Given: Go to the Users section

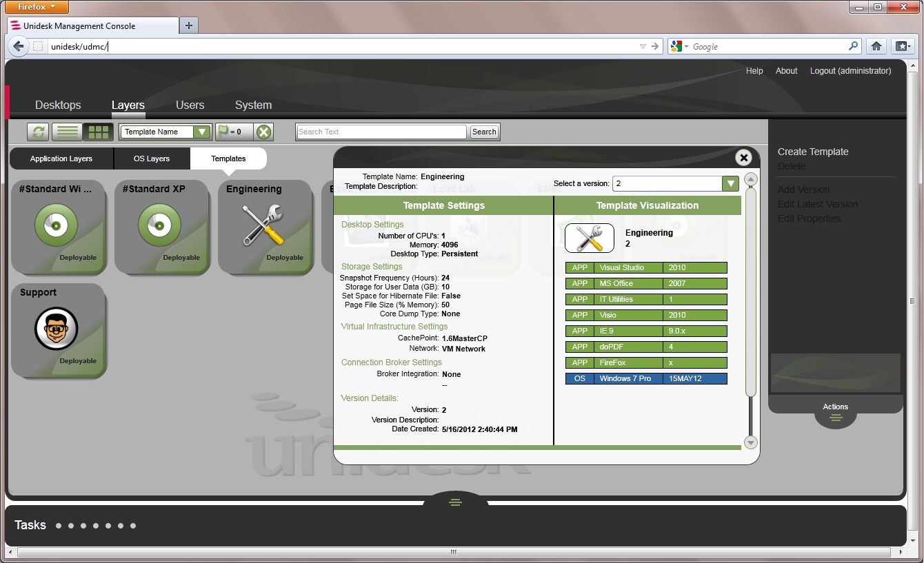Looking at the screenshot, I should tap(190, 105).
